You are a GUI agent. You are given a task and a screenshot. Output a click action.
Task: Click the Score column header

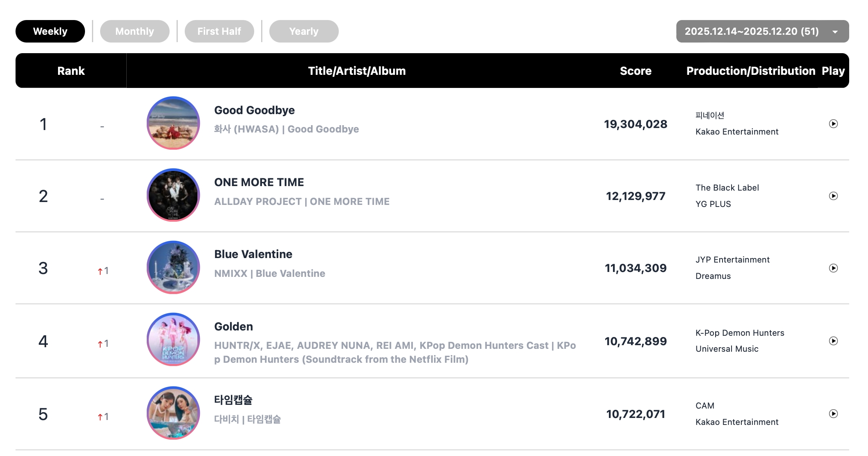click(635, 71)
